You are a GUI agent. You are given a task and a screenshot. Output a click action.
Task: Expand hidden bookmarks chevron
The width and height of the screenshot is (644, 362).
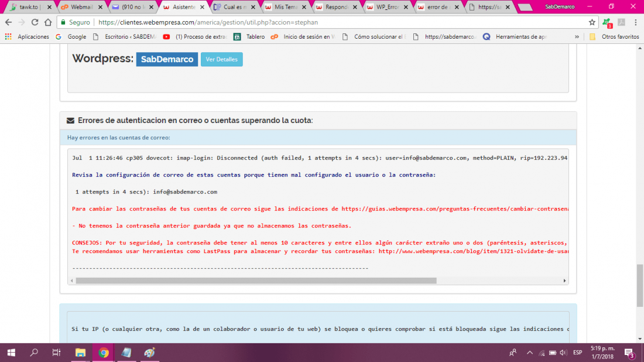point(577,36)
